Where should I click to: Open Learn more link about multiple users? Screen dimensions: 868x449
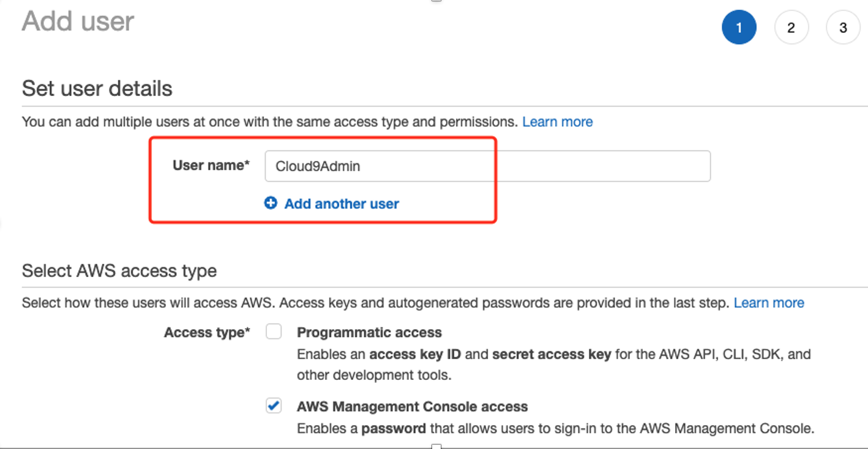(x=557, y=122)
